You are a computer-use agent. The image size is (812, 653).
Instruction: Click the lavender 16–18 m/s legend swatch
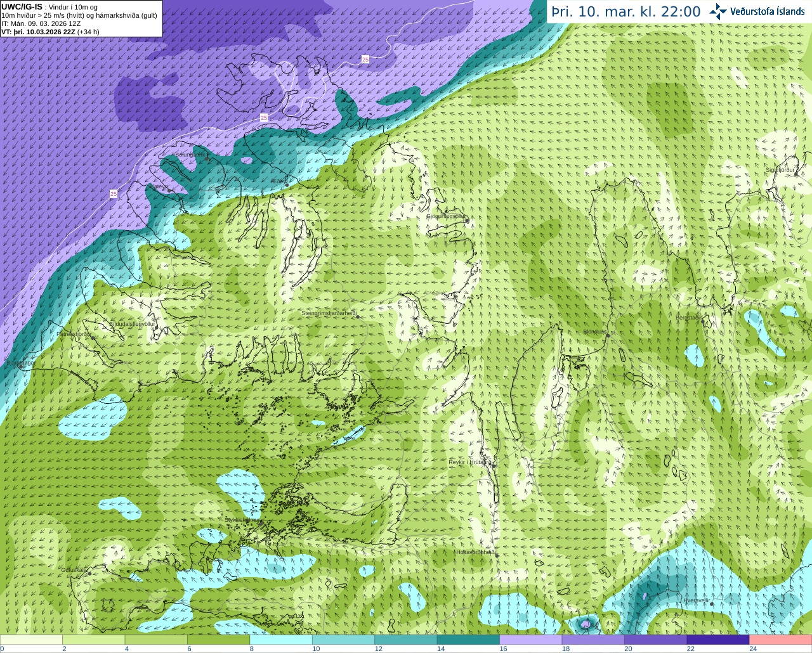531,640
